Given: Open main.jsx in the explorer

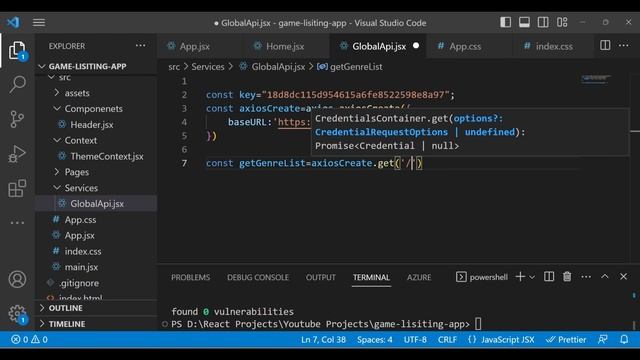Looking at the screenshot, I should 96,267.
